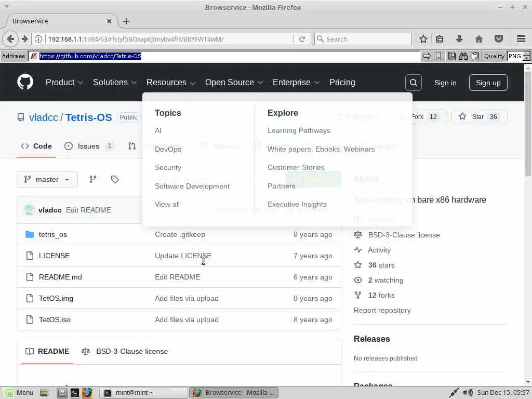Viewport: 532px width, 399px height.
Task: Open TetOS.iso file
Action: click(x=55, y=320)
